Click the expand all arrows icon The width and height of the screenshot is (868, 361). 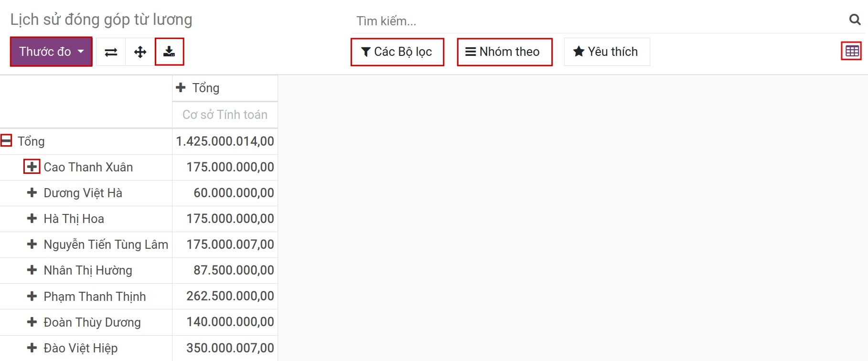coord(140,52)
